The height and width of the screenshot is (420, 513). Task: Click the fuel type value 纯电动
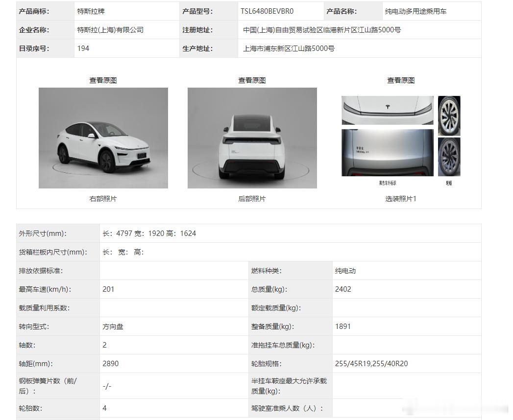(x=345, y=271)
